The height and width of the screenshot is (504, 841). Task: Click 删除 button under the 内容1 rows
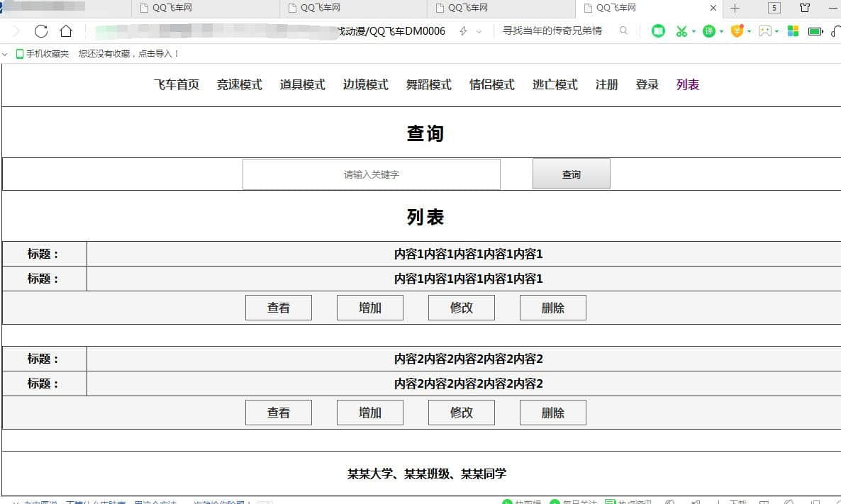coord(552,308)
